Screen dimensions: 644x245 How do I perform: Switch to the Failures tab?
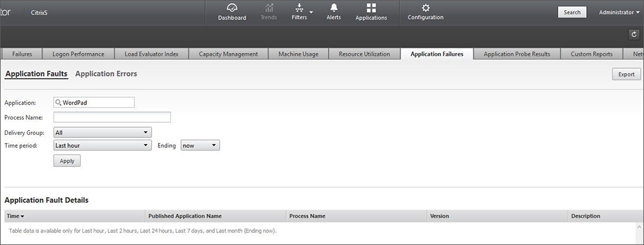(22, 54)
